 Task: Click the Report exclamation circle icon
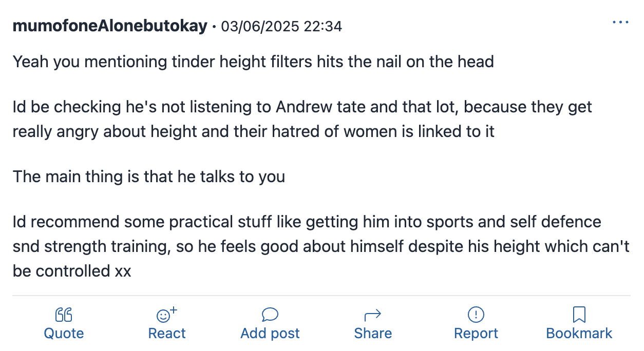(x=476, y=315)
